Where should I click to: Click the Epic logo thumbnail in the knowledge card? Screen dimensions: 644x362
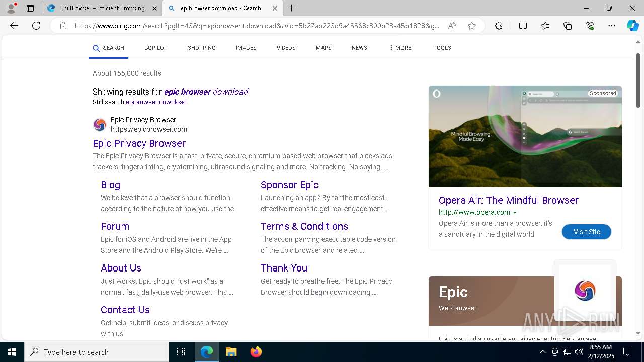(x=585, y=291)
